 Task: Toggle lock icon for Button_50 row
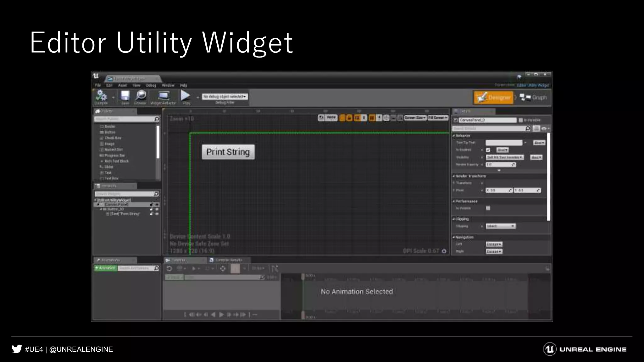(x=152, y=209)
